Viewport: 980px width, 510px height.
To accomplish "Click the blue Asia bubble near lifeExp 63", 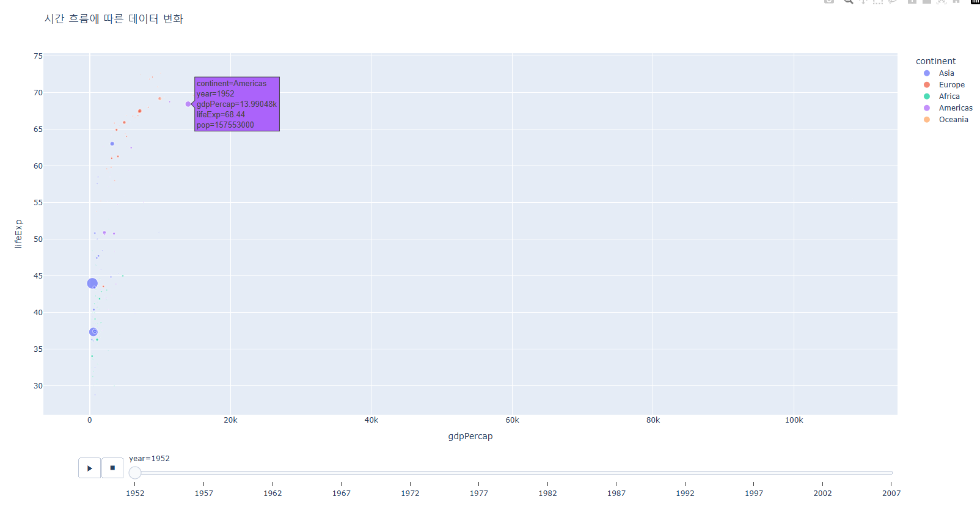I will tap(112, 144).
